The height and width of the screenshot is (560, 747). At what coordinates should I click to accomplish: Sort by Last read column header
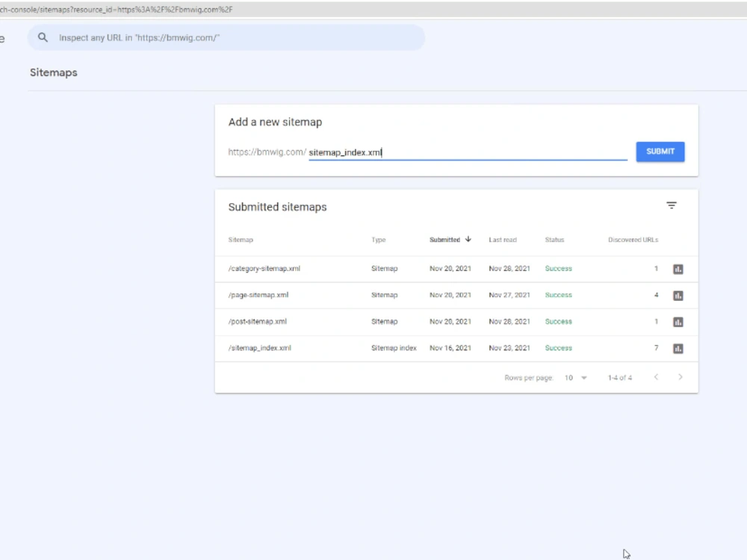503,240
